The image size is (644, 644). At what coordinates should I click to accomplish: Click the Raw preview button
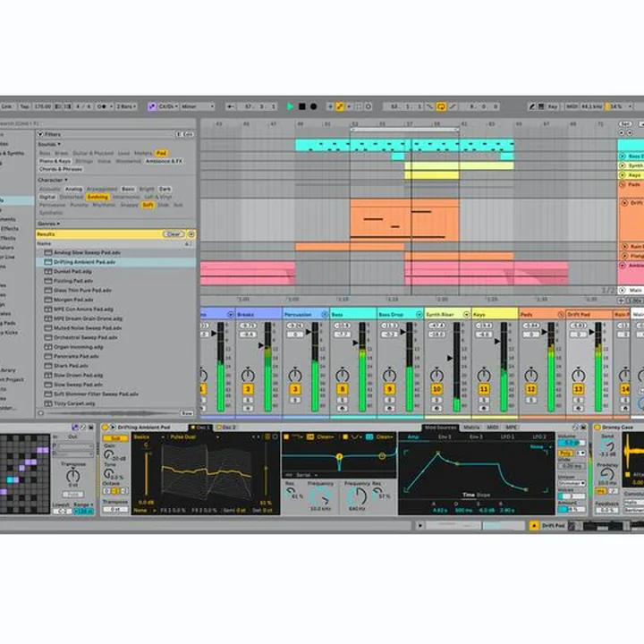coord(187,413)
